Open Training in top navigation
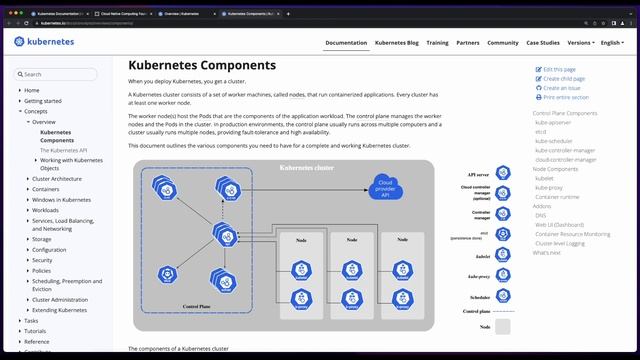This screenshot has height=360, width=640. pos(438,43)
